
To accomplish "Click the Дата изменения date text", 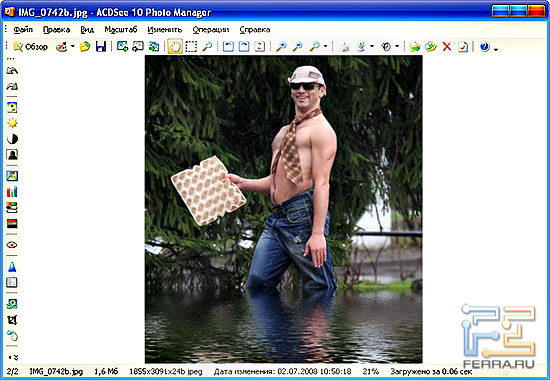I will (x=283, y=371).
